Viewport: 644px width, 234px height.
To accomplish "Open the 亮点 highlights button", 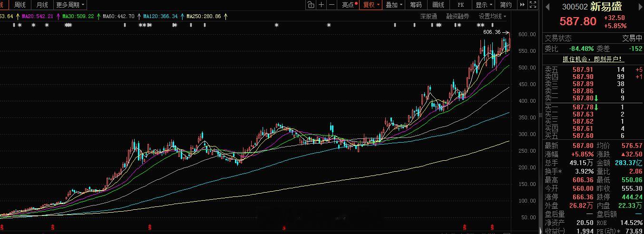I will click(349, 5).
